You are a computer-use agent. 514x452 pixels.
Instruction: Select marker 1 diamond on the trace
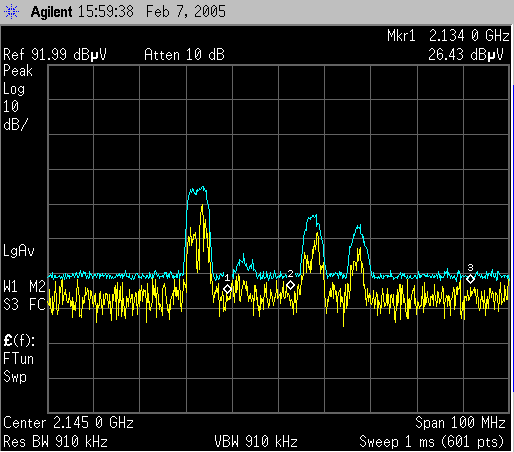(x=227, y=289)
